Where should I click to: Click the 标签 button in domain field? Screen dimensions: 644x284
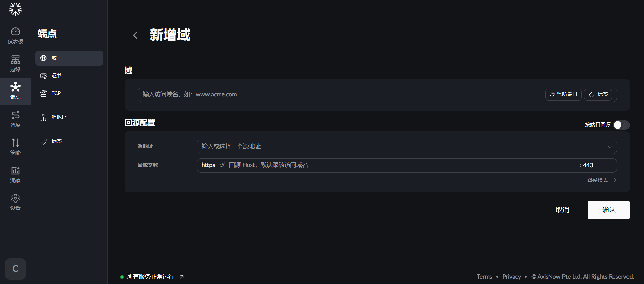pyautogui.click(x=598, y=94)
